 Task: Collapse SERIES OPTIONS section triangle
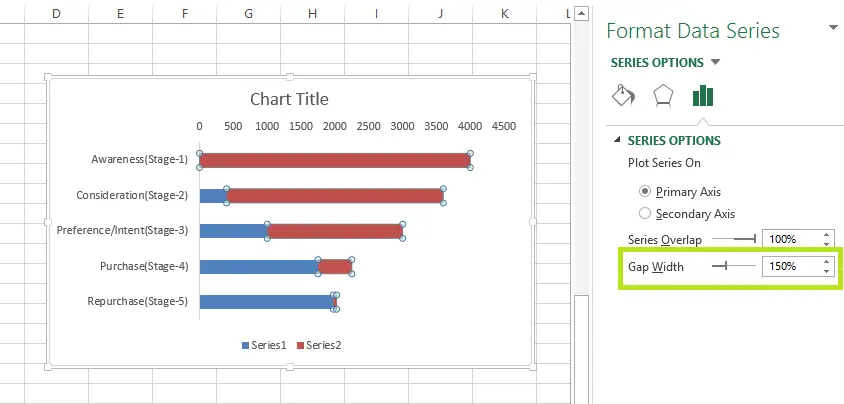[x=617, y=140]
